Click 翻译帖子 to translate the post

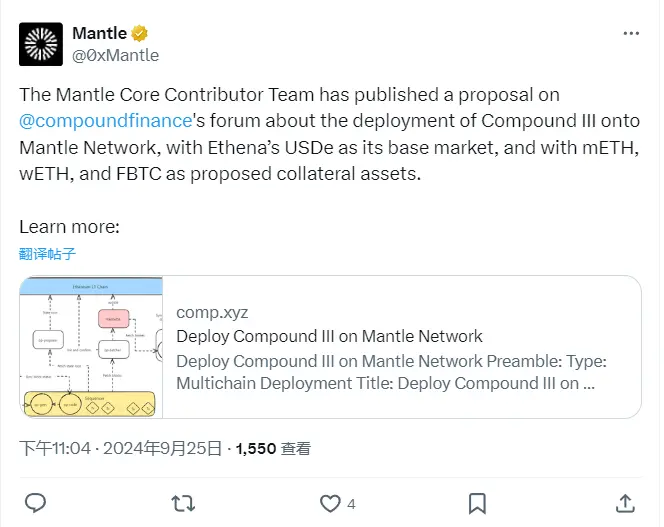pyautogui.click(x=47, y=253)
